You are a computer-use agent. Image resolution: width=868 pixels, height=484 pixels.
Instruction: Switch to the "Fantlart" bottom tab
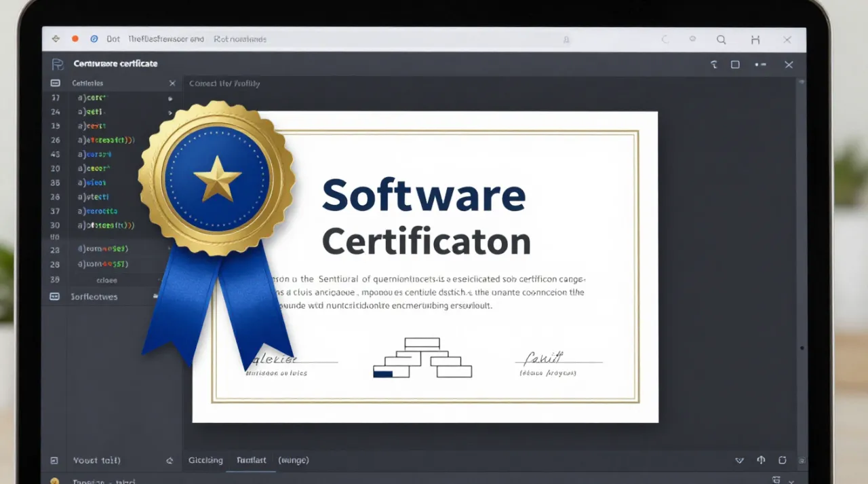click(x=252, y=460)
